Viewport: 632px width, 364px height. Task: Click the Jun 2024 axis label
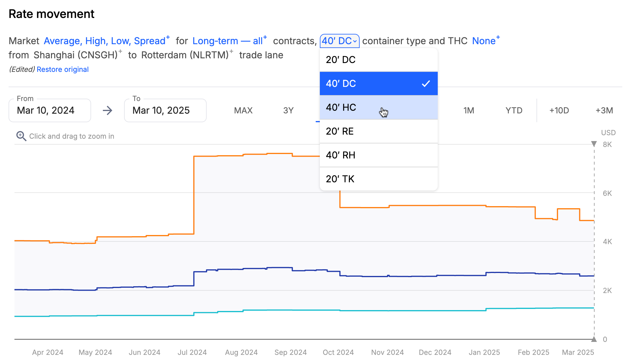[x=144, y=353]
